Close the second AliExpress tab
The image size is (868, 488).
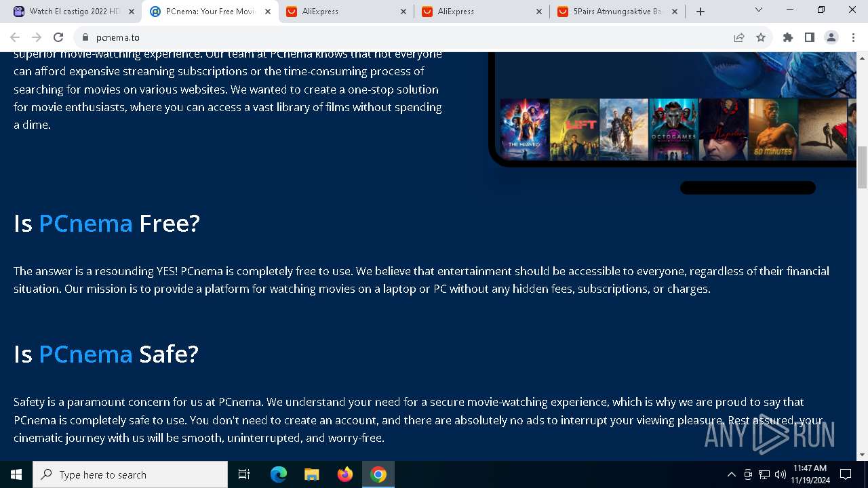pyautogui.click(x=539, y=12)
